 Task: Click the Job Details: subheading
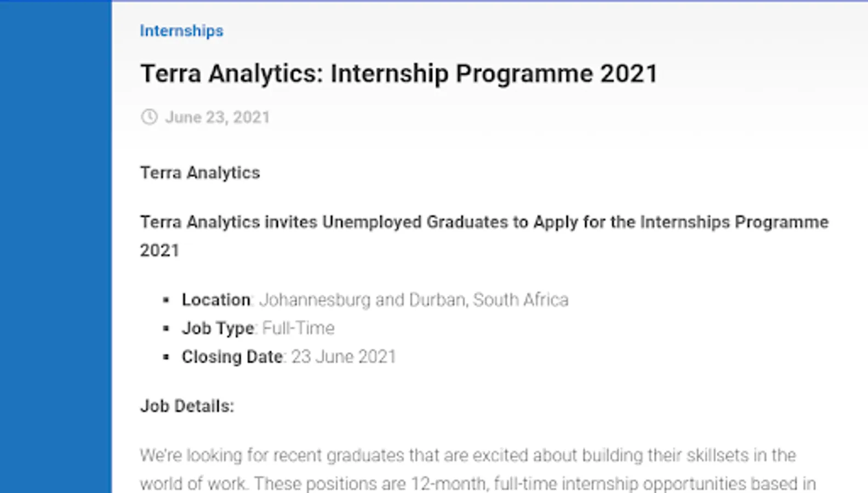(187, 406)
